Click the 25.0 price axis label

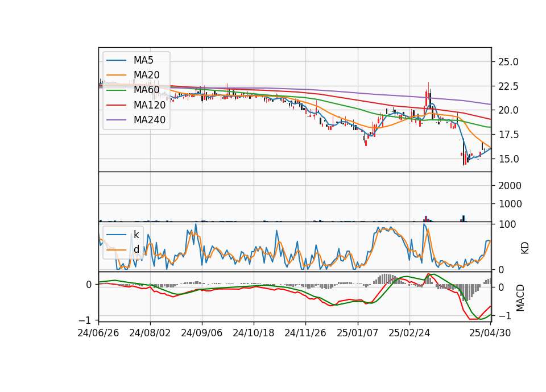point(508,62)
